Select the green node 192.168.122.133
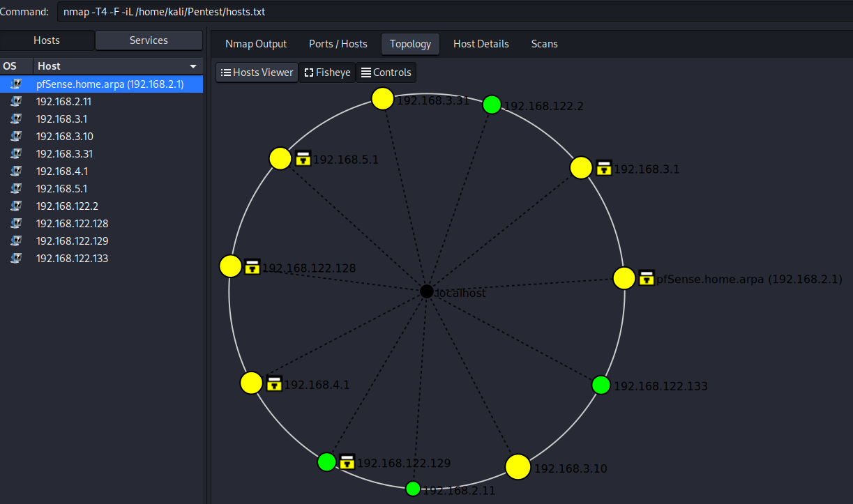This screenshot has width=853, height=504. click(601, 385)
